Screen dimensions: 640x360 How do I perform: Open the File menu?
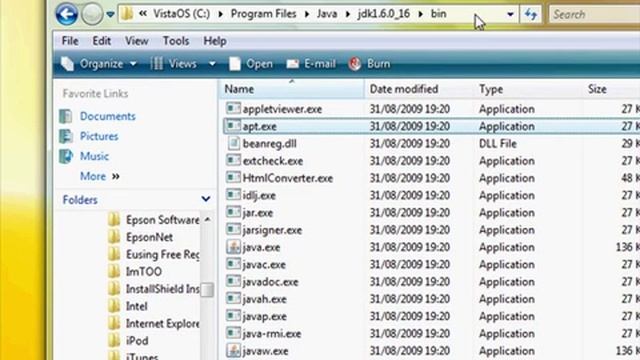click(70, 41)
